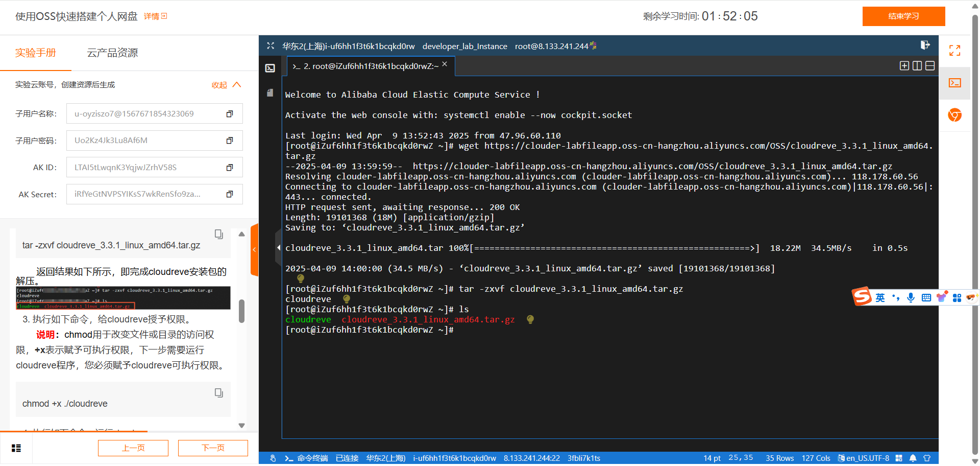The width and height of the screenshot is (980, 466).
Task: Toggle Sogou punctuation mode
Action: (896, 297)
